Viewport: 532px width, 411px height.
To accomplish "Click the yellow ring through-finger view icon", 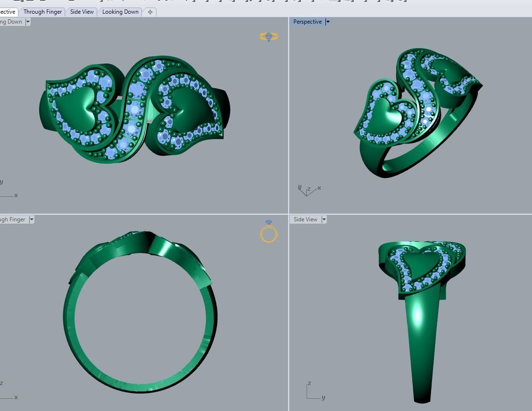I will pos(269,232).
